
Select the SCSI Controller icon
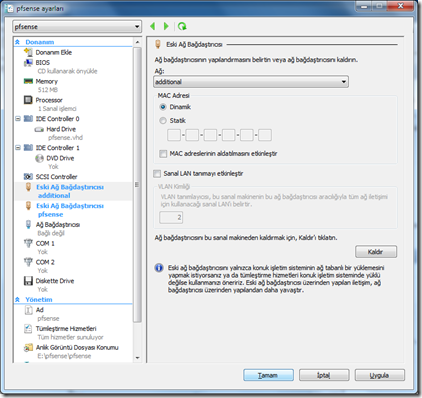[28, 177]
